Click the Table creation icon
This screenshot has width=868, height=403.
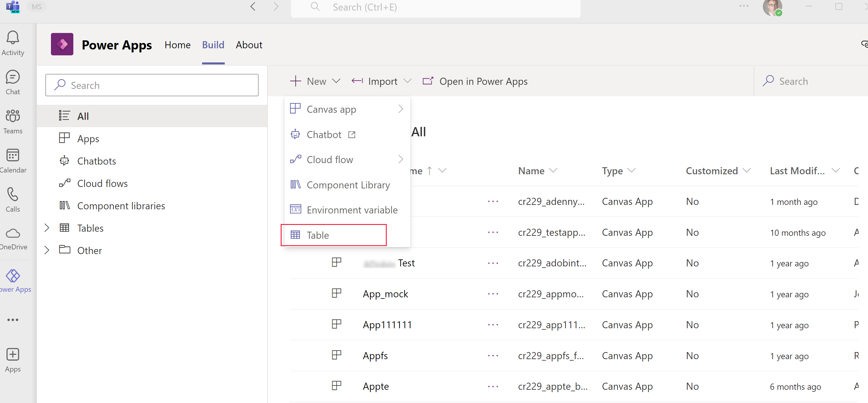click(296, 234)
